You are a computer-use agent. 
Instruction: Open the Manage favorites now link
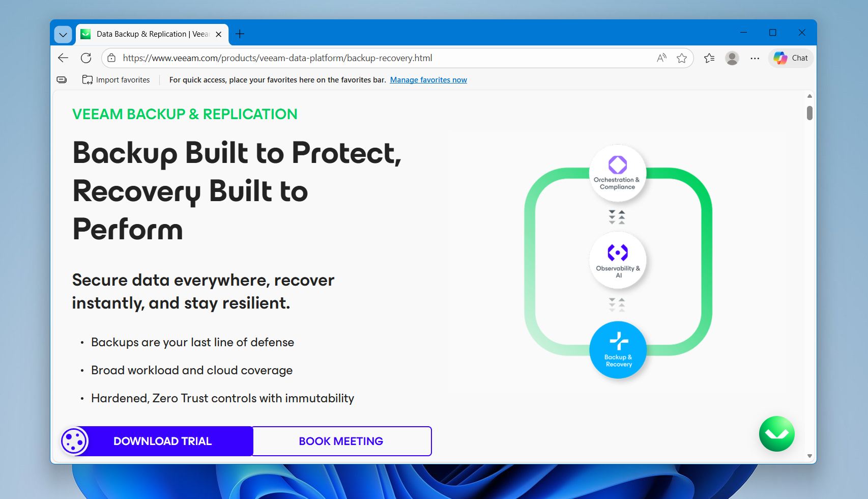pyautogui.click(x=428, y=79)
